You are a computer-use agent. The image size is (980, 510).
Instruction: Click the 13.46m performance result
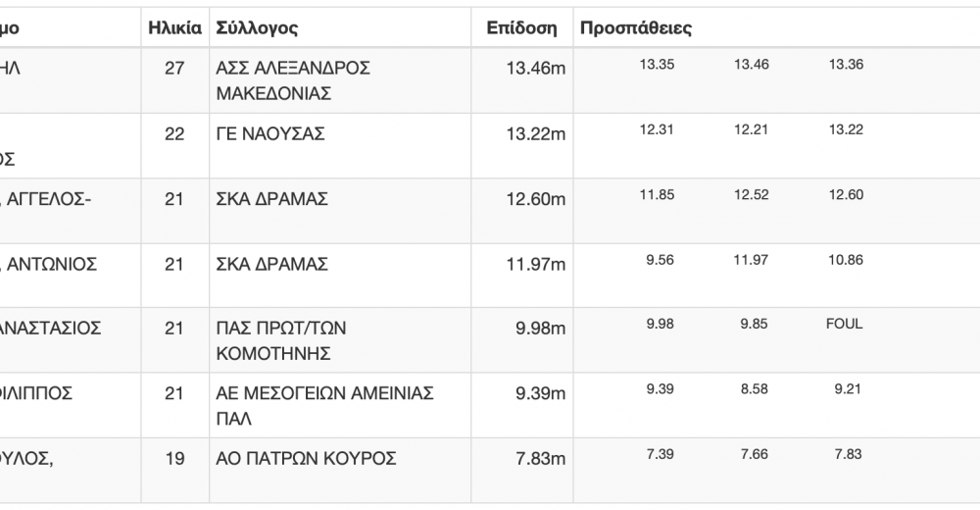tap(536, 69)
